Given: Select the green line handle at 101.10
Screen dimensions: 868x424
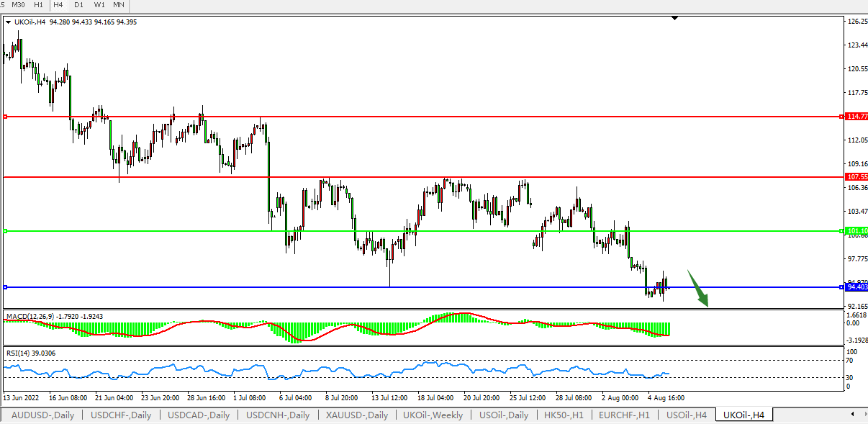Looking at the screenshot, I should tap(5, 231).
